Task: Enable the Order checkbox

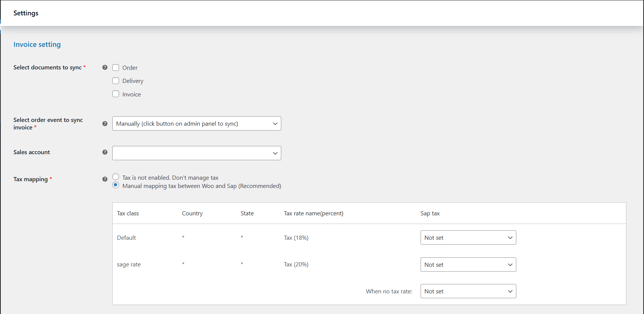Action: (116, 68)
